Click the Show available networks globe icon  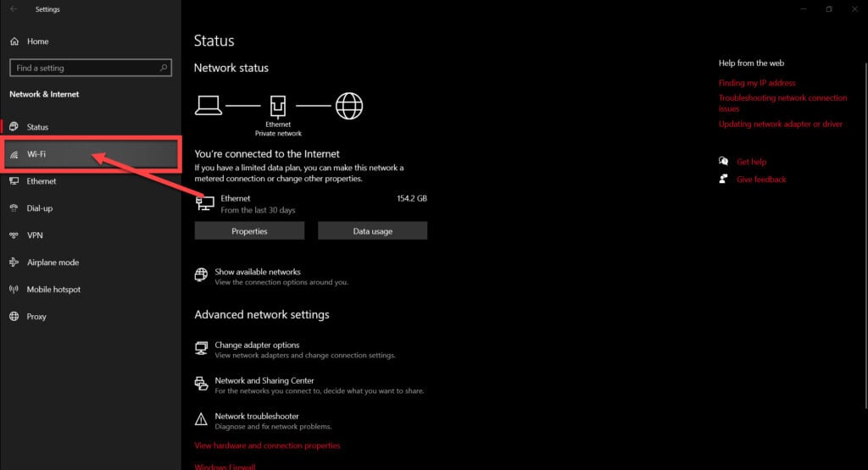coord(201,274)
